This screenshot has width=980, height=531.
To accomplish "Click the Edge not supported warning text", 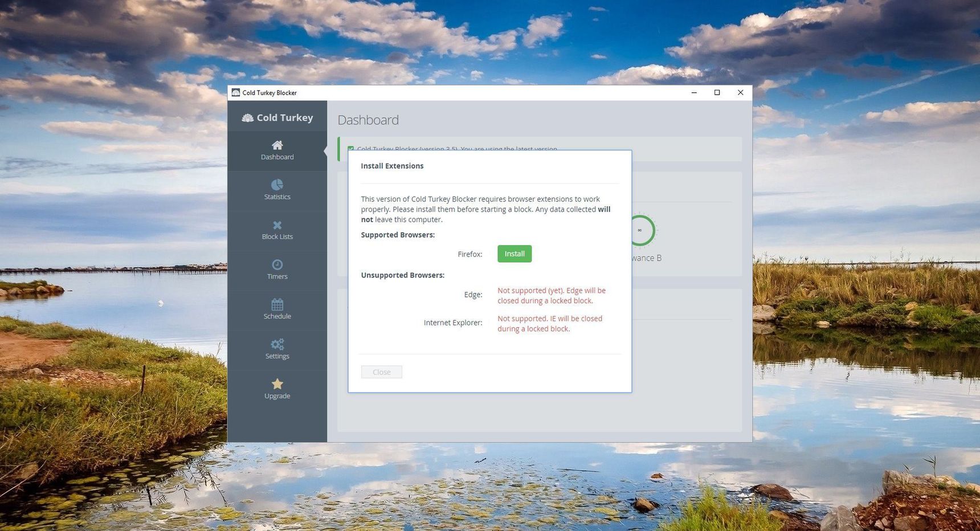I will point(552,296).
